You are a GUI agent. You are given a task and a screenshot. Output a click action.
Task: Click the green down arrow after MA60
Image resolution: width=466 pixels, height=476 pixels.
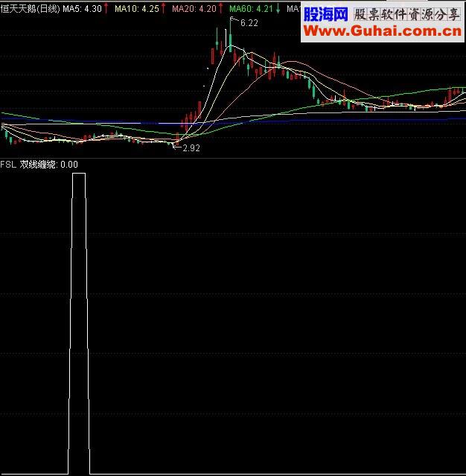(x=278, y=9)
